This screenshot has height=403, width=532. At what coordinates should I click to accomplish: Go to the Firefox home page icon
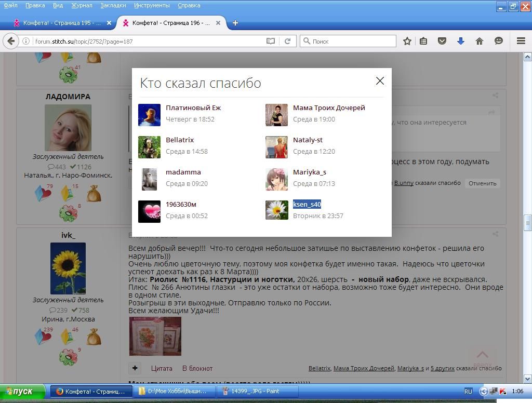(480, 41)
